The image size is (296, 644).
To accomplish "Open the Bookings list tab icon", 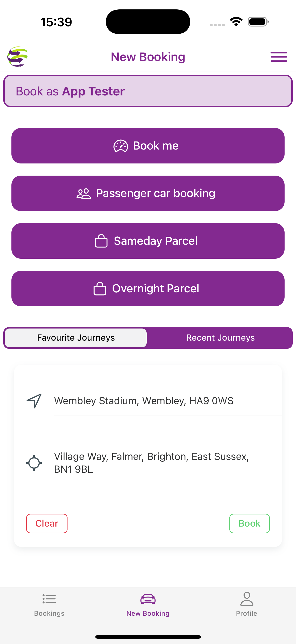I will pyautogui.click(x=49, y=599).
